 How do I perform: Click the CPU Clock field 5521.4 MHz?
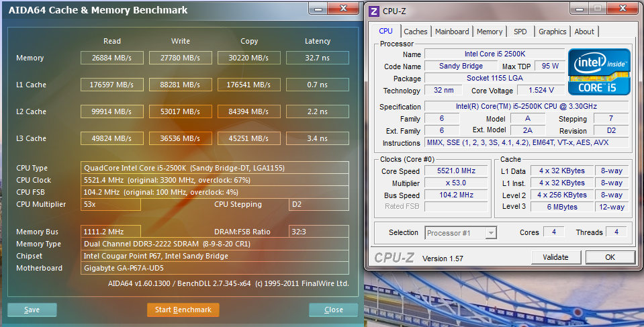tap(215, 180)
